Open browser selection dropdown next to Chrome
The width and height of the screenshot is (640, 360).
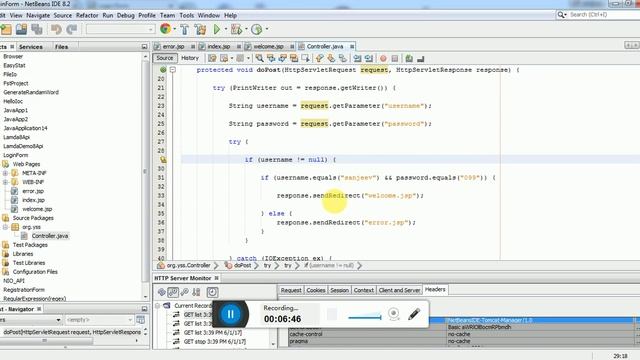coord(175,29)
